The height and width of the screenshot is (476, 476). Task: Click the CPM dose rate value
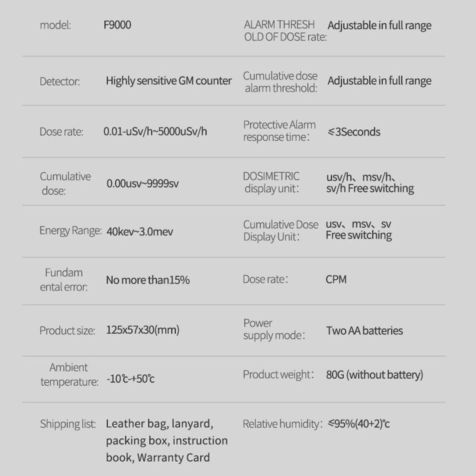click(336, 279)
